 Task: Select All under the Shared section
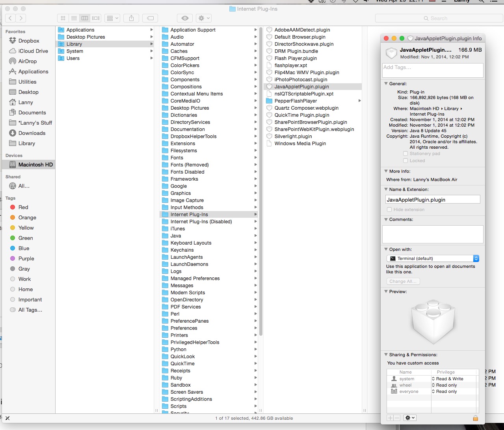[x=24, y=186]
